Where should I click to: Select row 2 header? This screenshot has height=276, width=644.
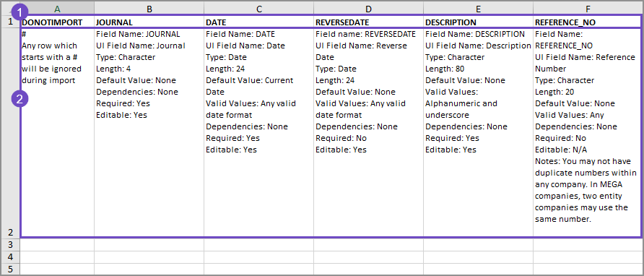[x=10, y=133]
